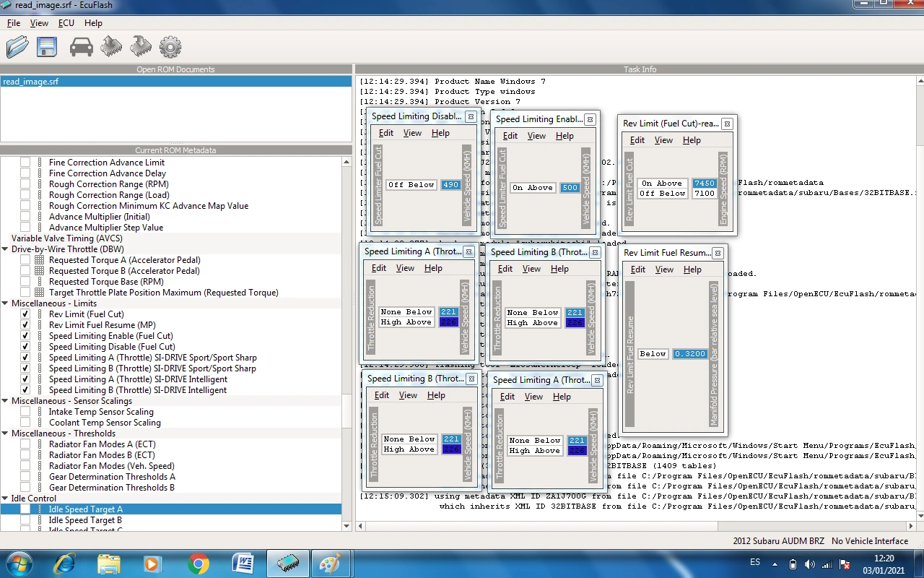Click the table icon beside Advance Multiplier Step Value

tap(40, 228)
